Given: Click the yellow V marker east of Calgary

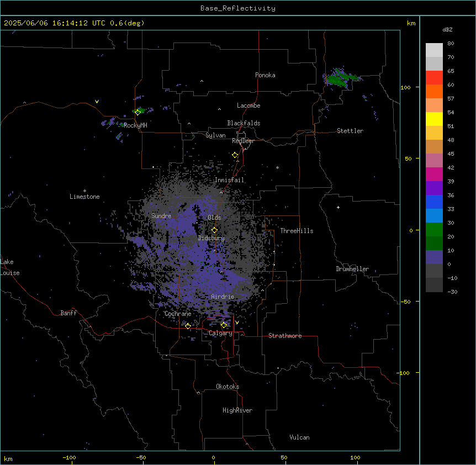Looking at the screenshot, I should [x=237, y=323].
